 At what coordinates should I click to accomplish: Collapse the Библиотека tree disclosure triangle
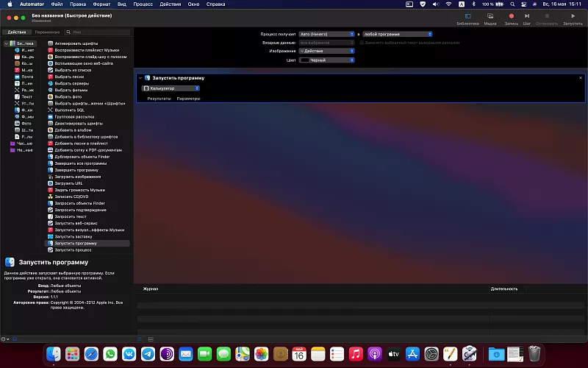[5, 43]
